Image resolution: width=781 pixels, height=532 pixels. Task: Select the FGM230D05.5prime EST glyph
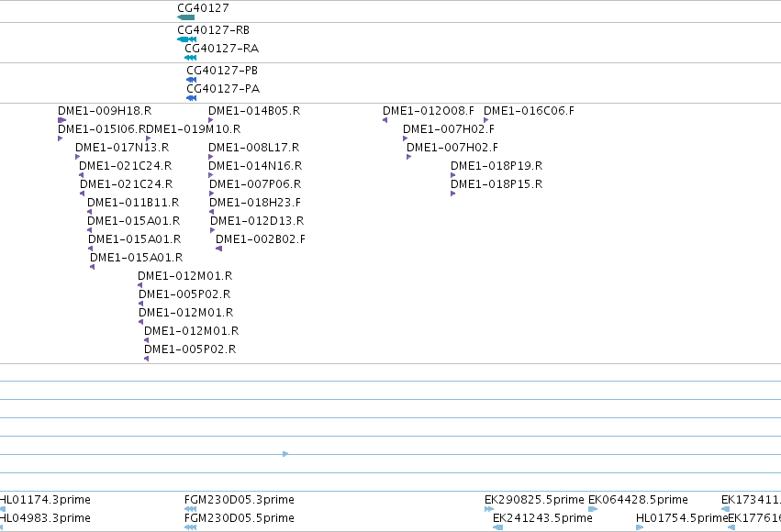(190, 527)
